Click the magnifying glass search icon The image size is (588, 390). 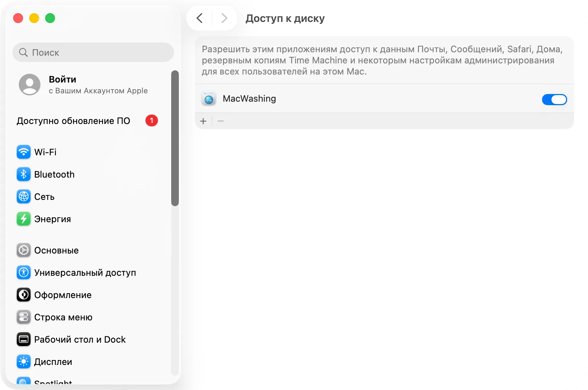[x=23, y=53]
